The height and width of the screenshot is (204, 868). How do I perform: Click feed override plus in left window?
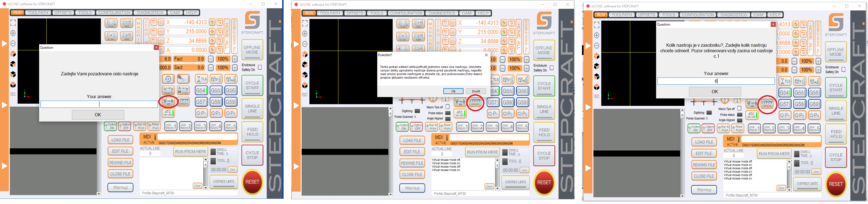(x=235, y=59)
